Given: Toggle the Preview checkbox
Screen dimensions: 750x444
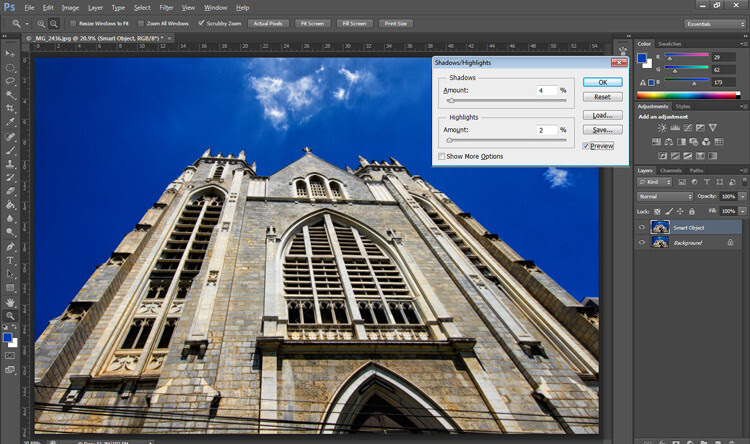Looking at the screenshot, I should click(585, 146).
